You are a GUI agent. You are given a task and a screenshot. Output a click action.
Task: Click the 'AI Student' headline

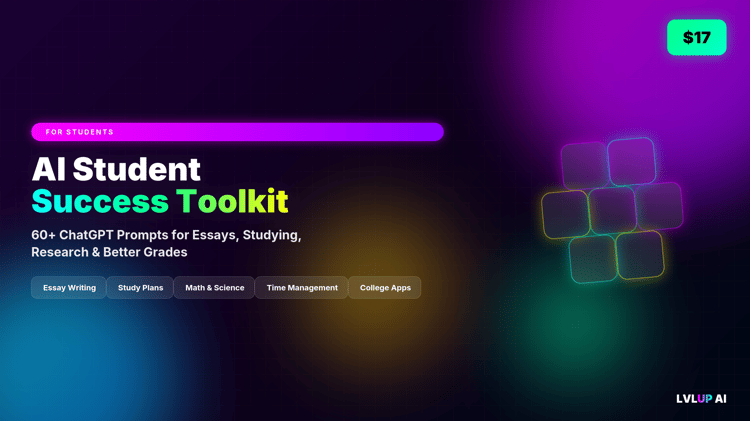[x=116, y=169]
